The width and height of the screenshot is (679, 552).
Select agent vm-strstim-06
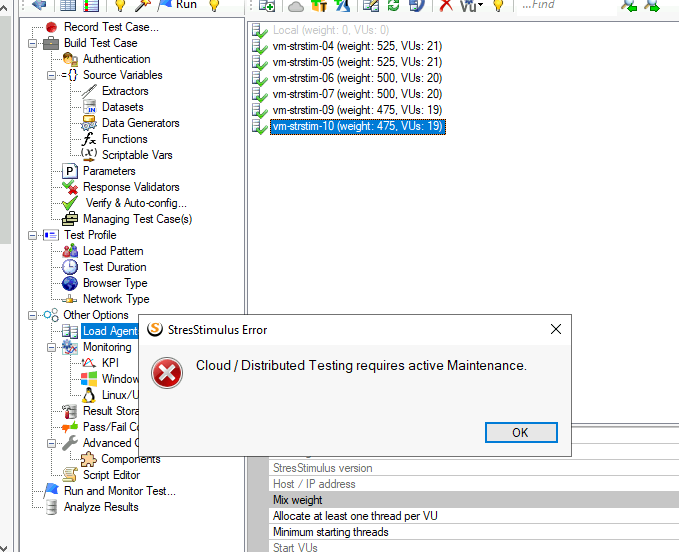(357, 78)
